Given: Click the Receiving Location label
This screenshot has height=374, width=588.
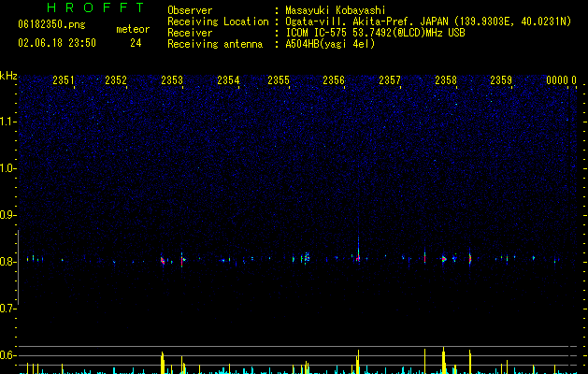Looking at the screenshot, I should (x=218, y=22).
